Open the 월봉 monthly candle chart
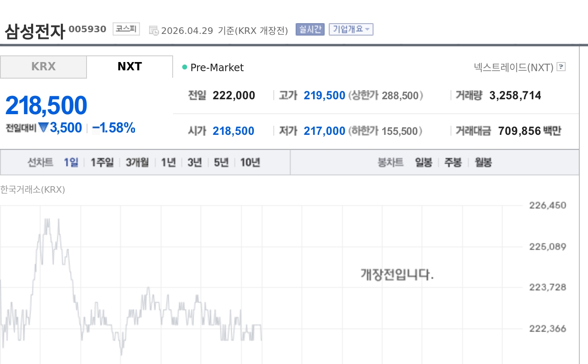Viewport: 588px width, 364px height. pos(483,162)
